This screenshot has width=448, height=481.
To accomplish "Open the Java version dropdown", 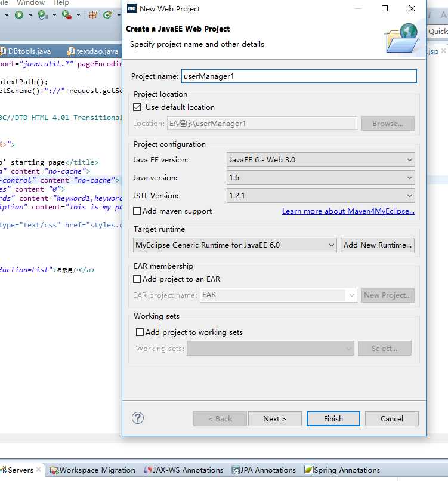I will [x=321, y=178].
